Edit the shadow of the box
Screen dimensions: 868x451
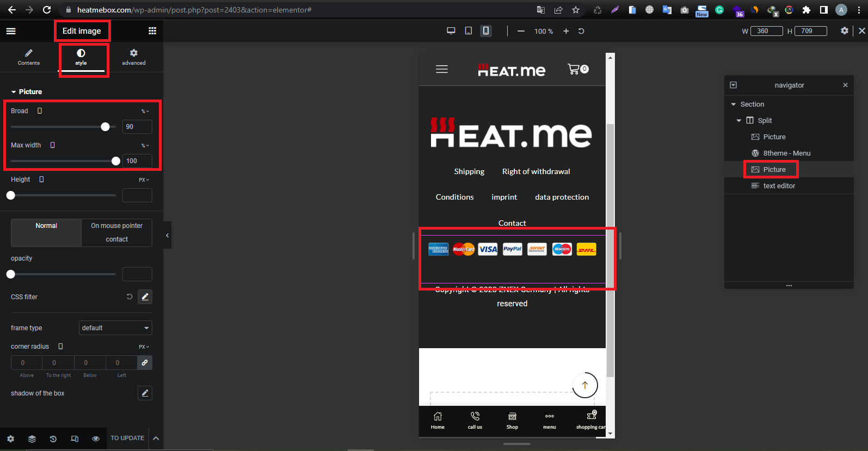pos(145,393)
